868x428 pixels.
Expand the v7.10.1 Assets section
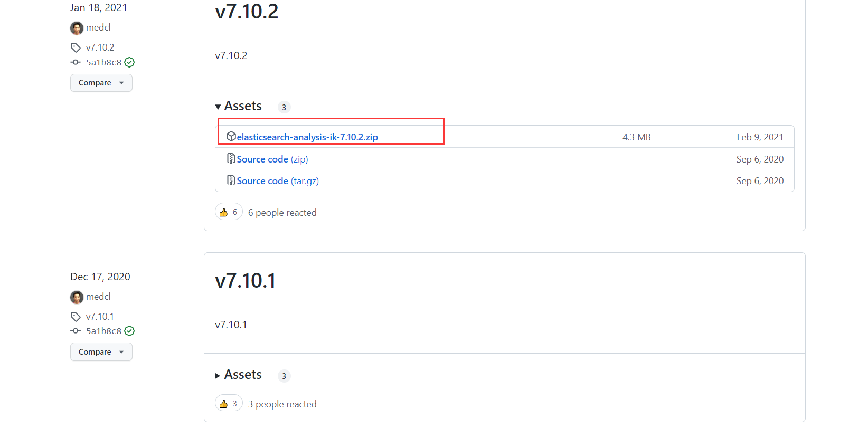[x=238, y=375]
